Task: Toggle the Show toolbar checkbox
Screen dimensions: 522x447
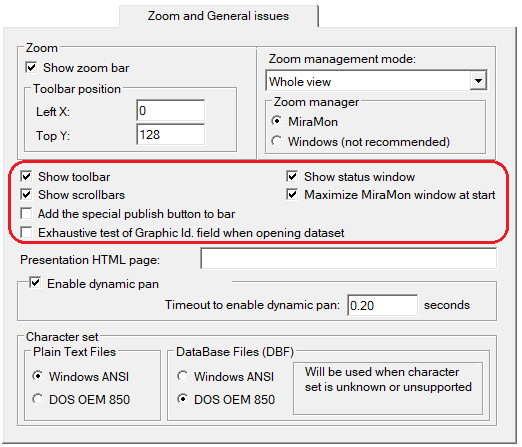Action: point(26,177)
